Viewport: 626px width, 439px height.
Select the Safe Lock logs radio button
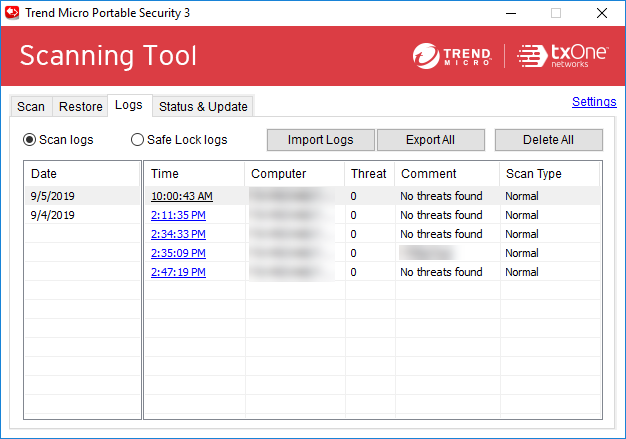(138, 140)
